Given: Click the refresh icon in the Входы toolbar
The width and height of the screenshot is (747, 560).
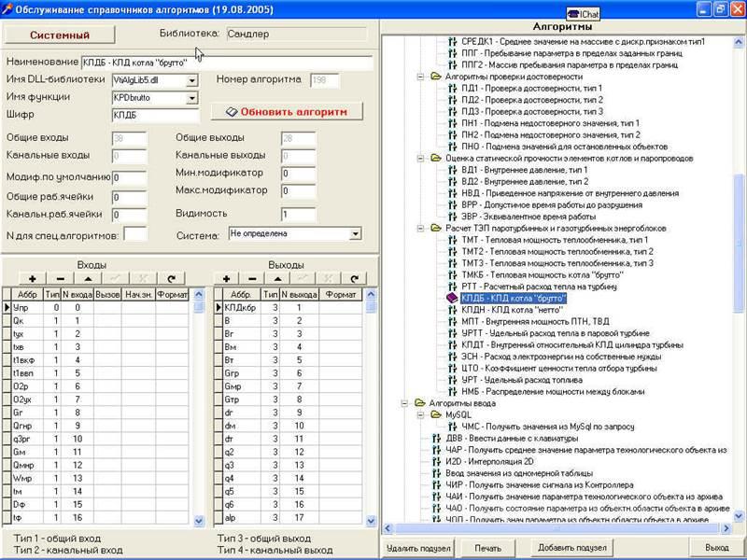Looking at the screenshot, I should [x=171, y=278].
